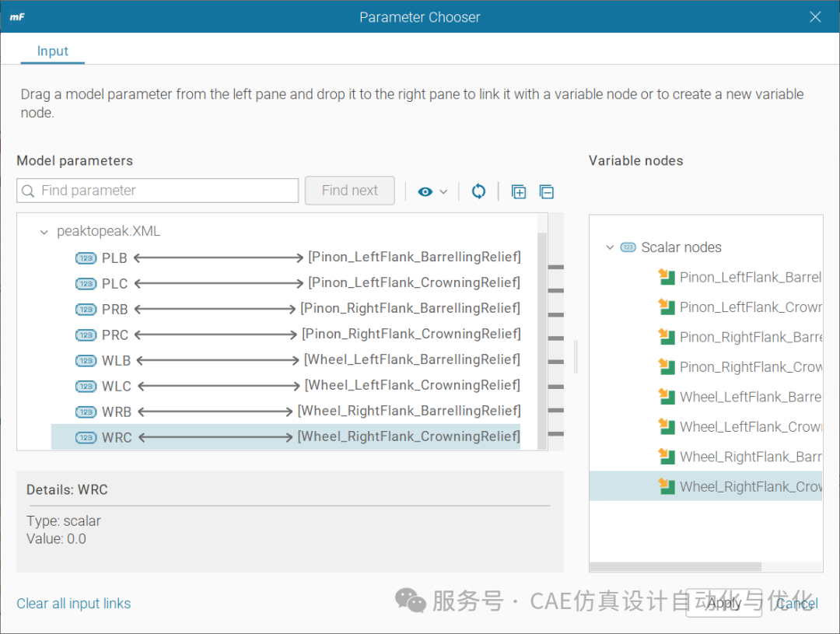The width and height of the screenshot is (840, 634).
Task: Click the input node icon of Pinon_RightFlank_Barre
Action: pos(667,337)
